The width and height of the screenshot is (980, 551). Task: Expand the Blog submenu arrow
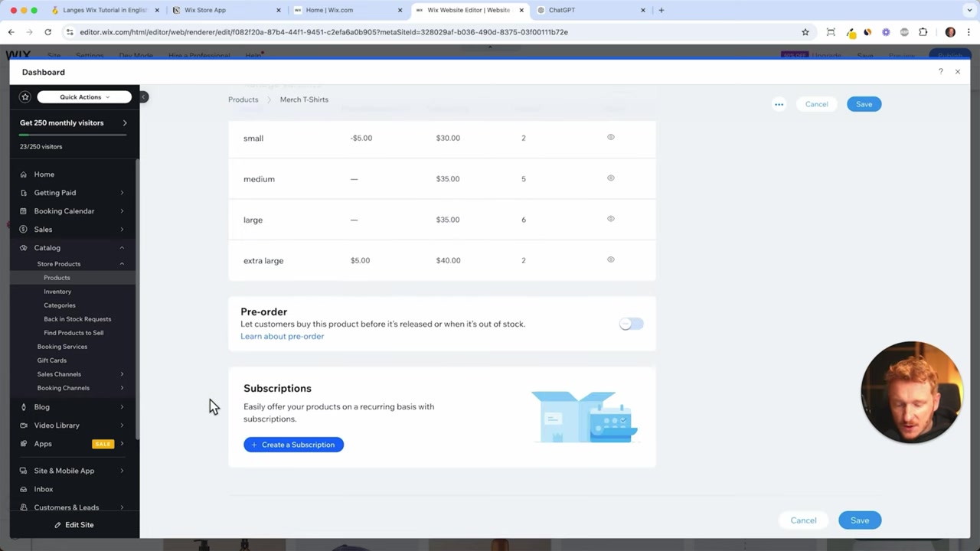point(122,407)
